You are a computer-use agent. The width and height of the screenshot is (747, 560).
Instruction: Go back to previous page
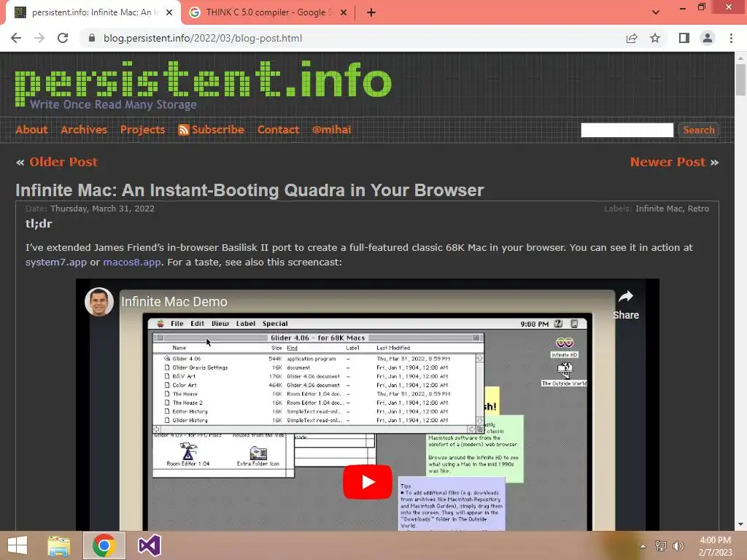(x=16, y=38)
